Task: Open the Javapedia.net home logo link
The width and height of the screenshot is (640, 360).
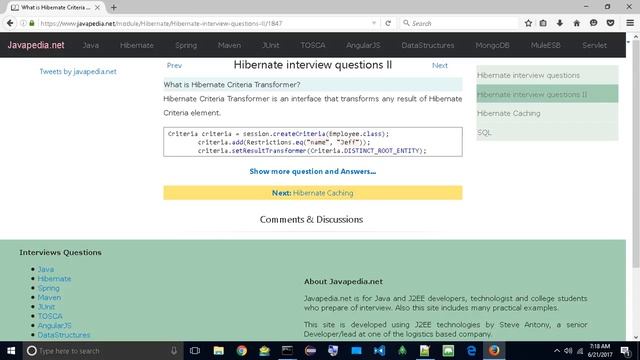Action: pyautogui.click(x=36, y=45)
